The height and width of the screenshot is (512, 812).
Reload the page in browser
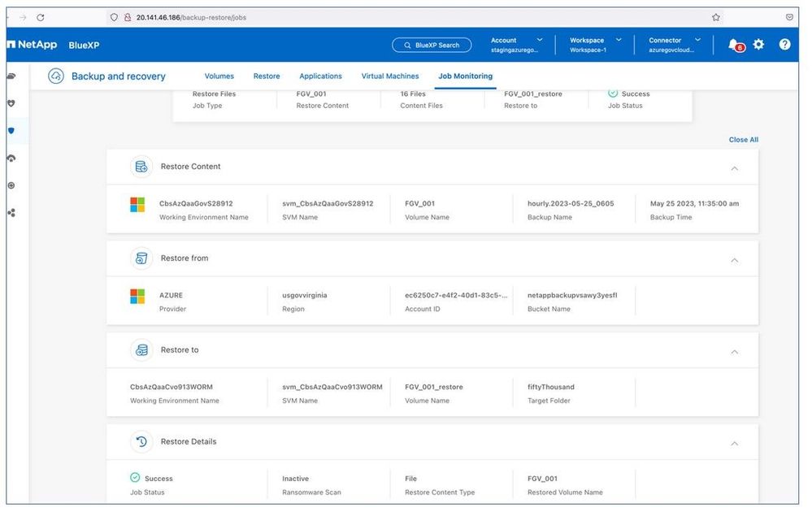click(x=41, y=17)
